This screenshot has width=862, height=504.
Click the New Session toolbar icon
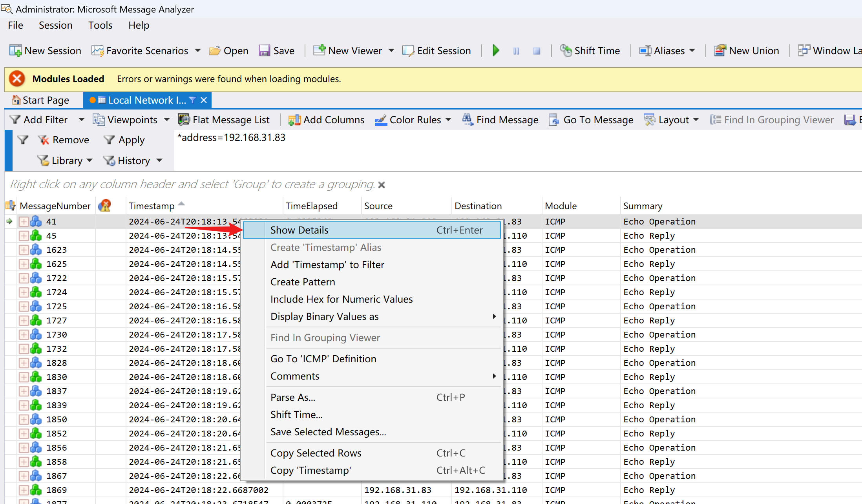[x=16, y=51]
